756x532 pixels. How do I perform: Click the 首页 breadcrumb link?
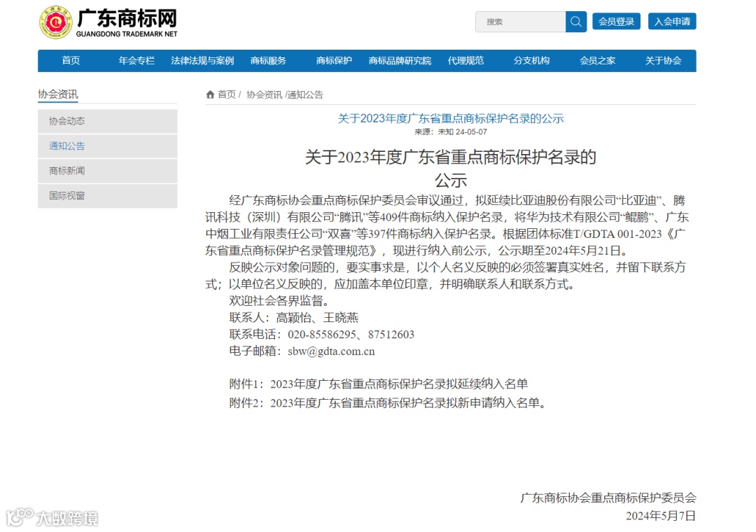point(227,94)
